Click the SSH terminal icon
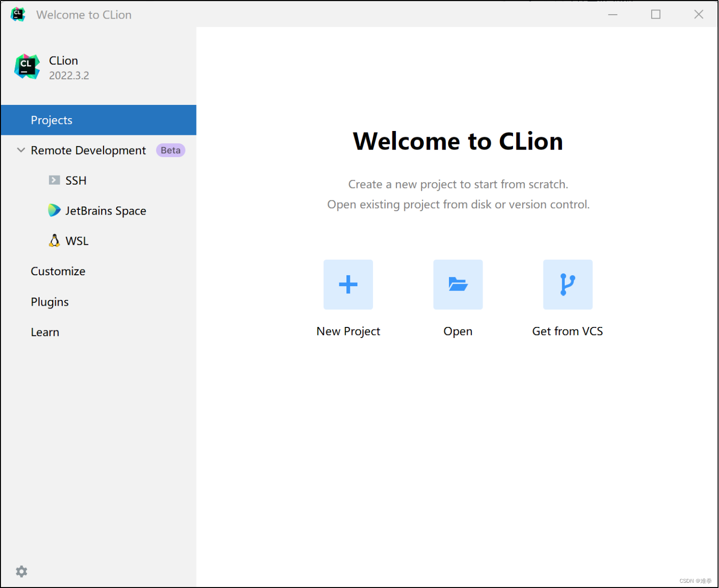The image size is (719, 588). (x=55, y=180)
